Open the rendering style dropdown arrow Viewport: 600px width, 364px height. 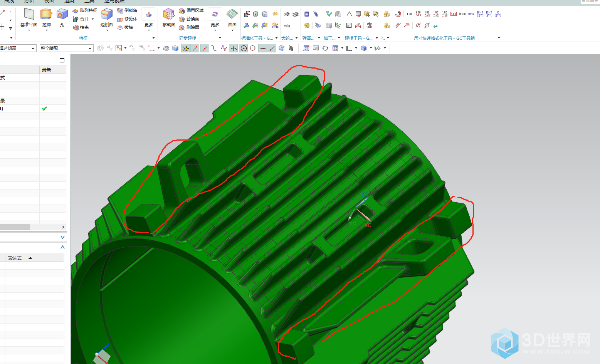(x=371, y=48)
